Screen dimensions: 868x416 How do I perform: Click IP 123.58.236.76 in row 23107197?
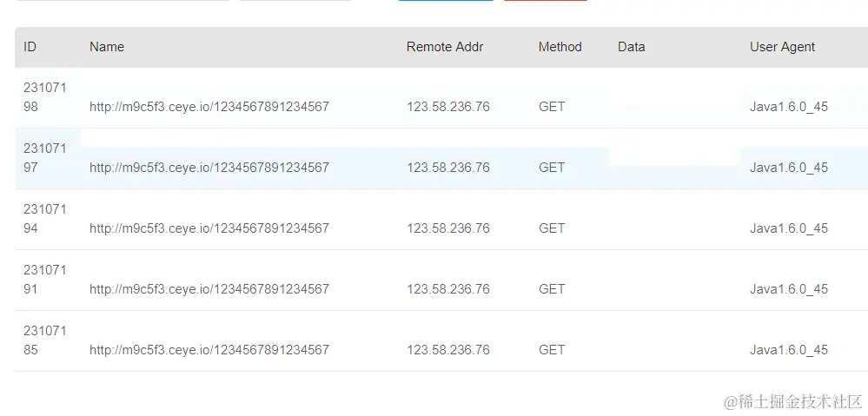[x=448, y=168]
